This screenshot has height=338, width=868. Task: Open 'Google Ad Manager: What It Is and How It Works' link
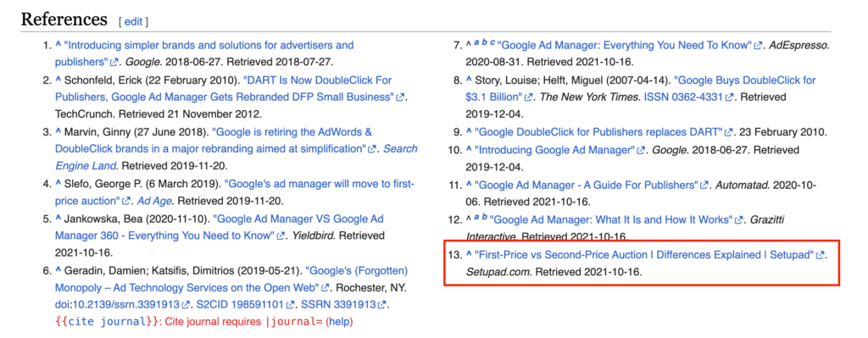pos(611,220)
